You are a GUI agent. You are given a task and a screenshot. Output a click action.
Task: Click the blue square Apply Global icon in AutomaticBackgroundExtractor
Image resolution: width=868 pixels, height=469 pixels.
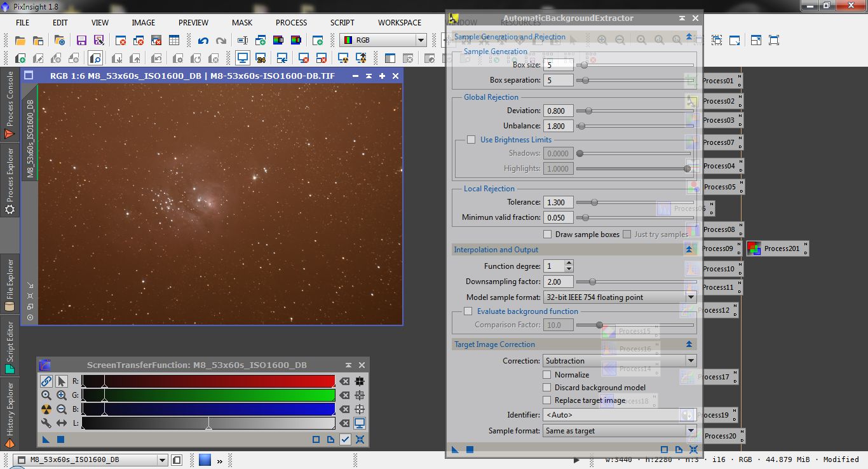click(x=470, y=449)
